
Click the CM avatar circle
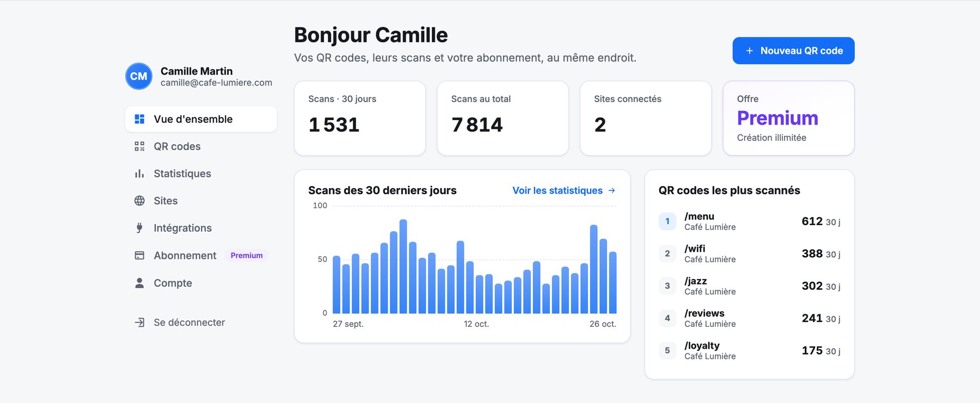[x=139, y=76]
